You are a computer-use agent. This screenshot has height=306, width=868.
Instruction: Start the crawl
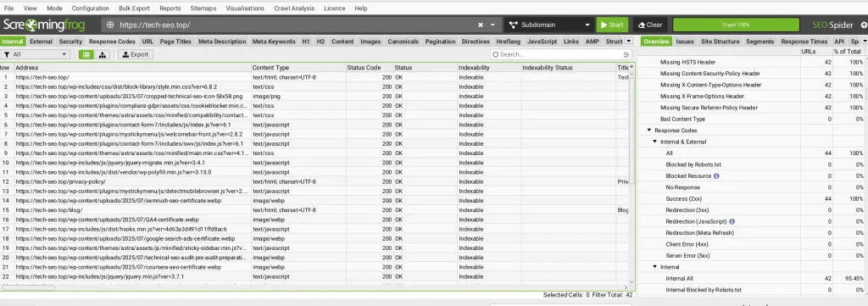[612, 25]
